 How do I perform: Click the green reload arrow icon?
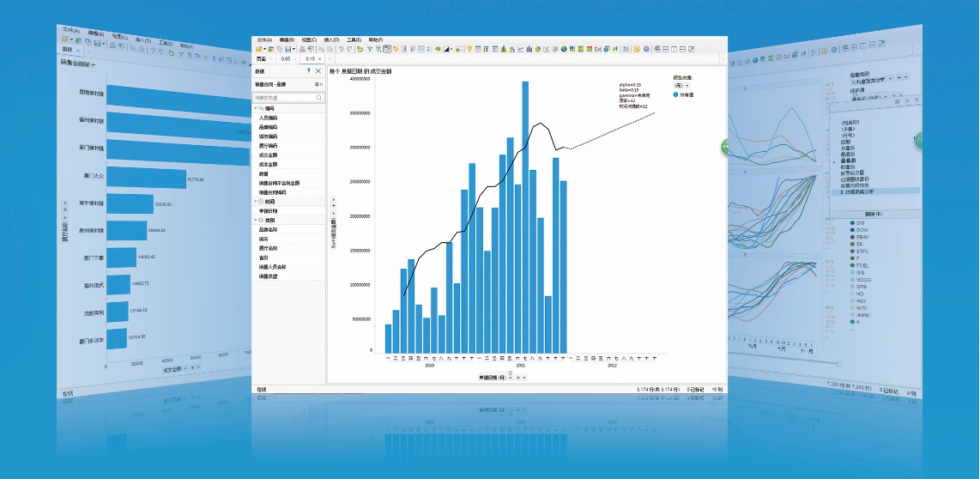coord(360,50)
